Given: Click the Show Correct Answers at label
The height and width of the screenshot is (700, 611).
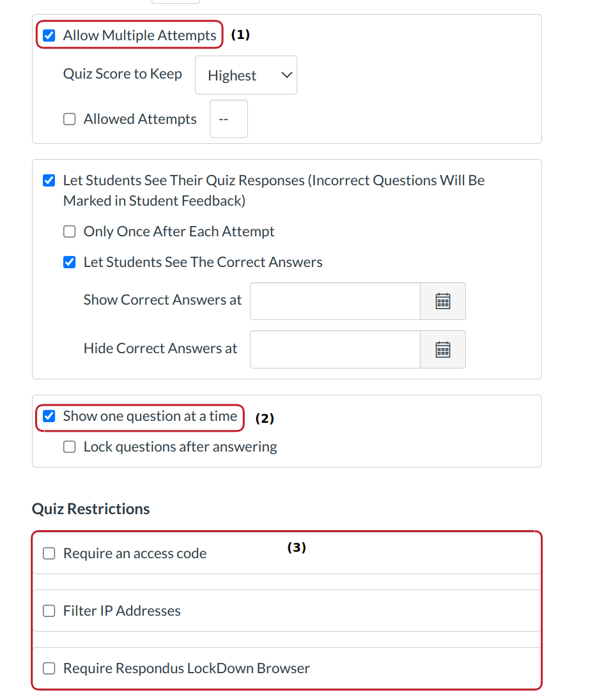Looking at the screenshot, I should click(162, 300).
